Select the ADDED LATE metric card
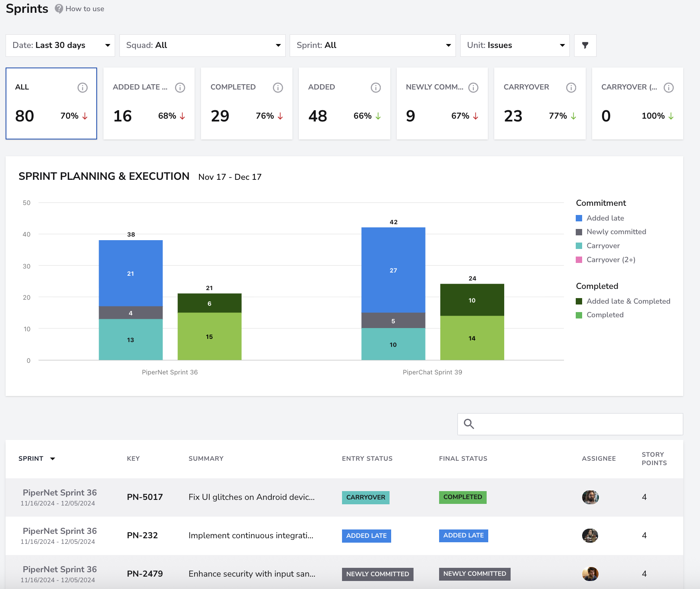The image size is (700, 589). pyautogui.click(x=149, y=103)
